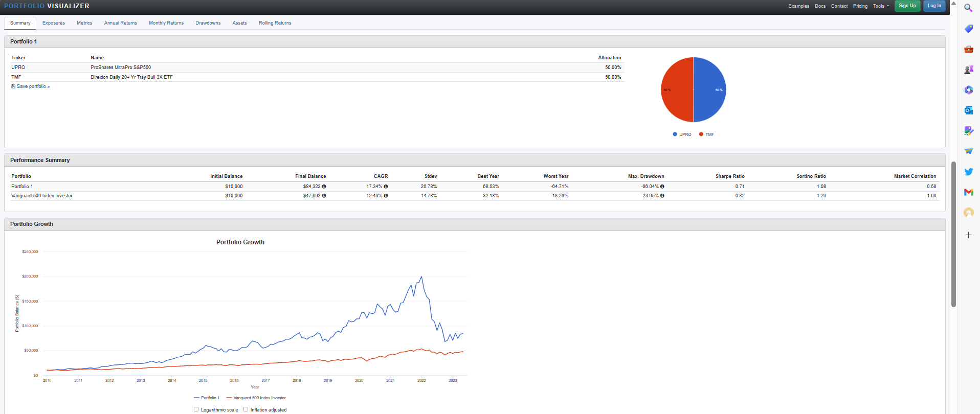Click the Pricing navigation link
Image resolution: width=980 pixels, height=414 pixels.
pos(860,6)
